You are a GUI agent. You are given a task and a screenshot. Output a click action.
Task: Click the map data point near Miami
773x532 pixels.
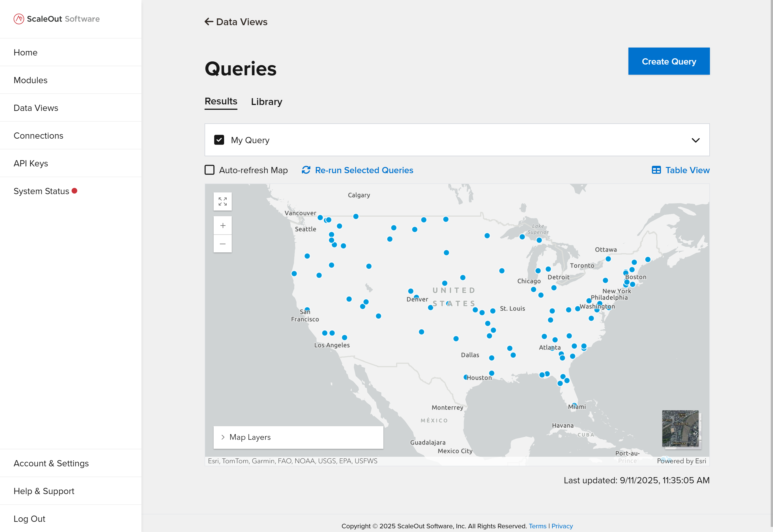coord(574,405)
